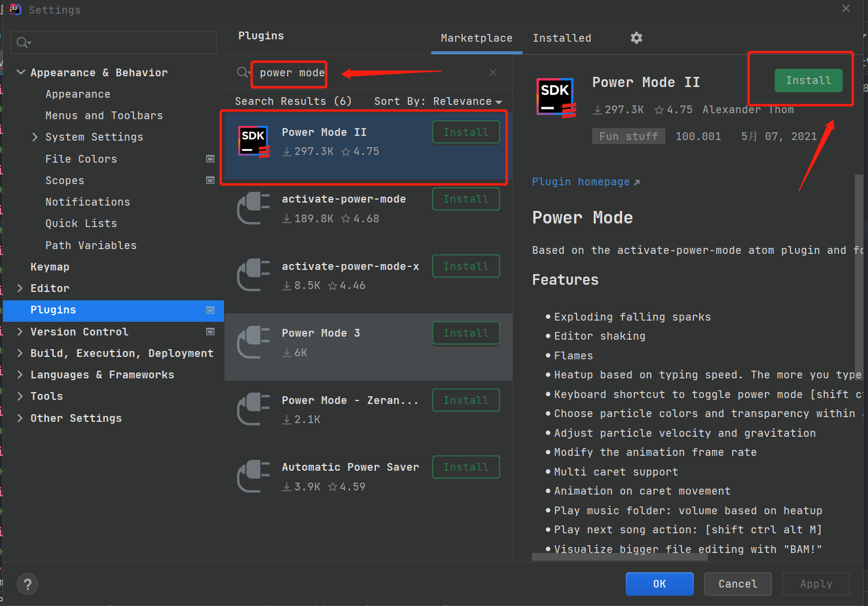
Task: Click the Cancel button
Action: tap(738, 584)
